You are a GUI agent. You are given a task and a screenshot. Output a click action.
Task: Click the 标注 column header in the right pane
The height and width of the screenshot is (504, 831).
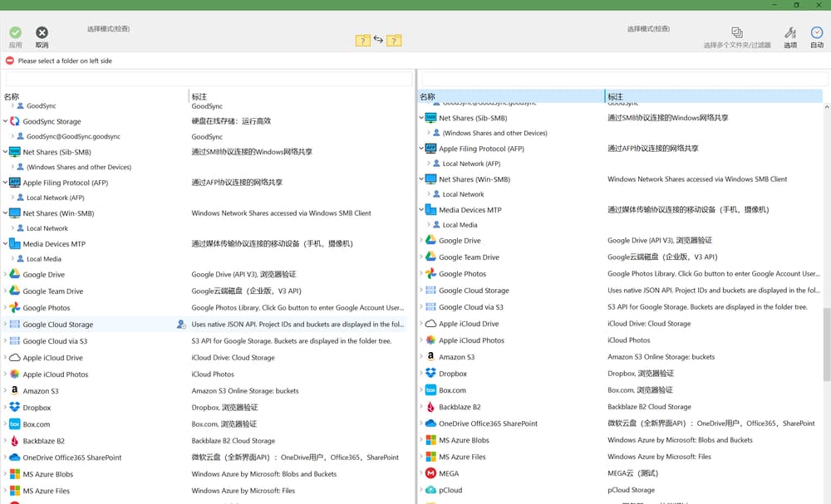coord(616,96)
